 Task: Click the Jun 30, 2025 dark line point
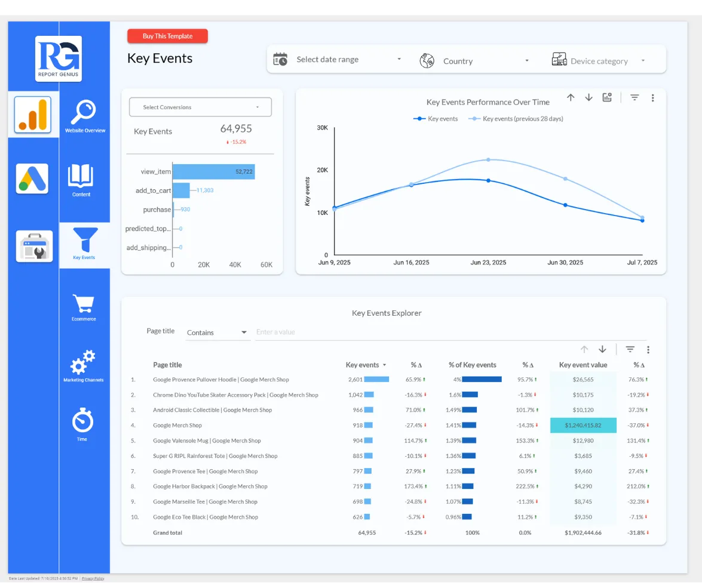[x=565, y=205]
